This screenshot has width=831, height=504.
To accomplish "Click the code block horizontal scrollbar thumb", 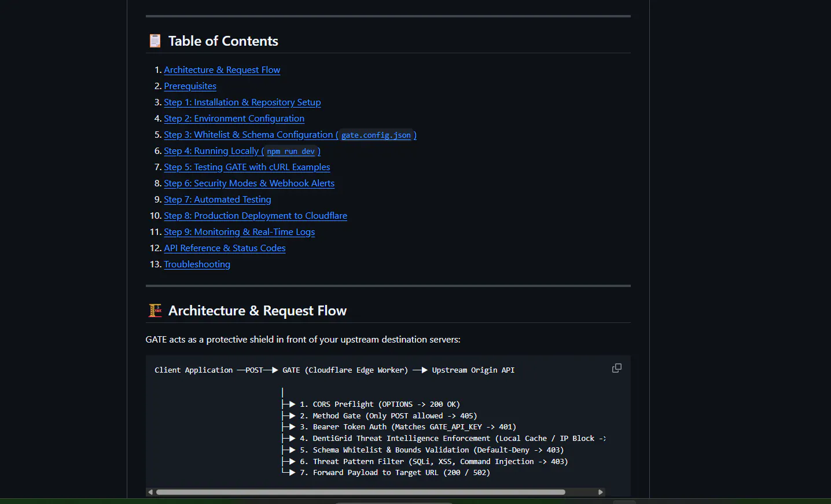I will click(x=361, y=492).
